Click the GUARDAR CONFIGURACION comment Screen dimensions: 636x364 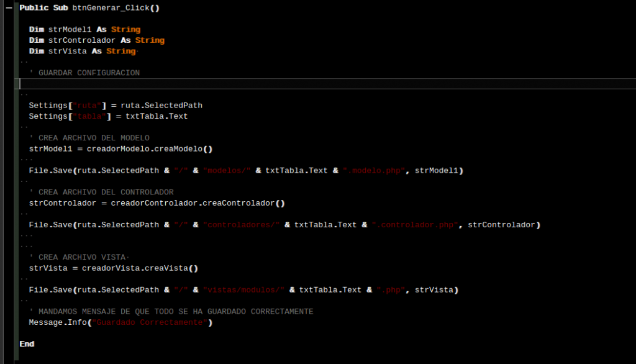[89, 73]
